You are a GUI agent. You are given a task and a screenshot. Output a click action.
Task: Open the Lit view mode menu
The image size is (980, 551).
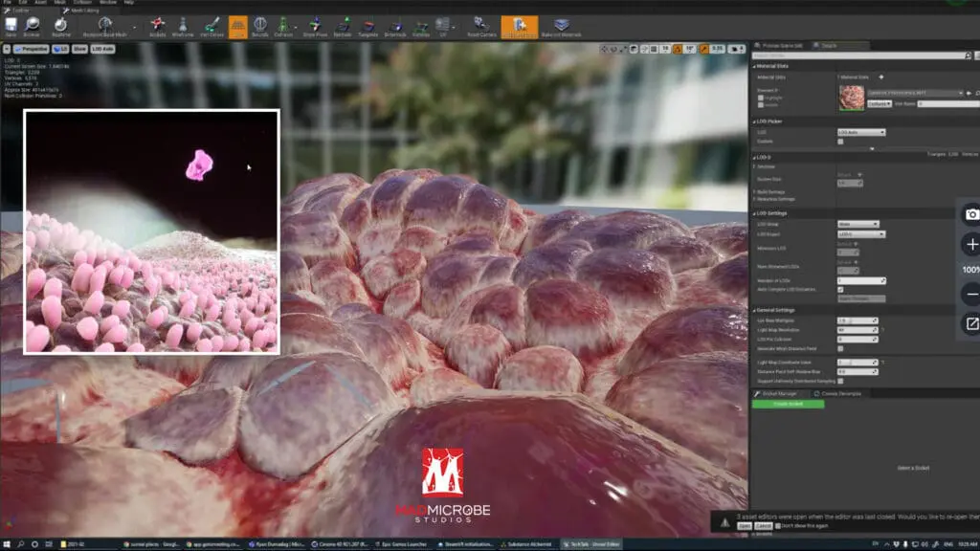click(x=60, y=49)
